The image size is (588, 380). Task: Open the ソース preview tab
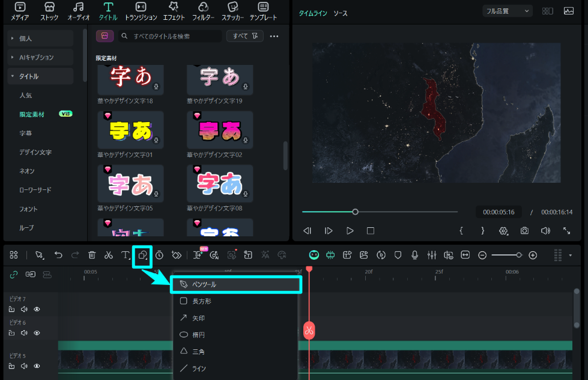coord(341,13)
